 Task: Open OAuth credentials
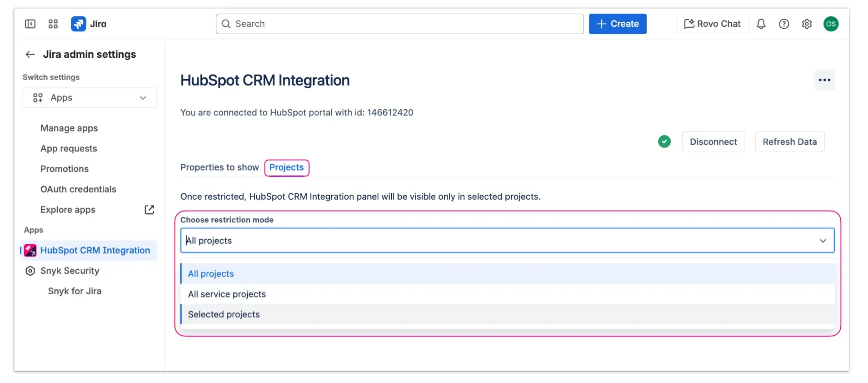[x=78, y=189]
